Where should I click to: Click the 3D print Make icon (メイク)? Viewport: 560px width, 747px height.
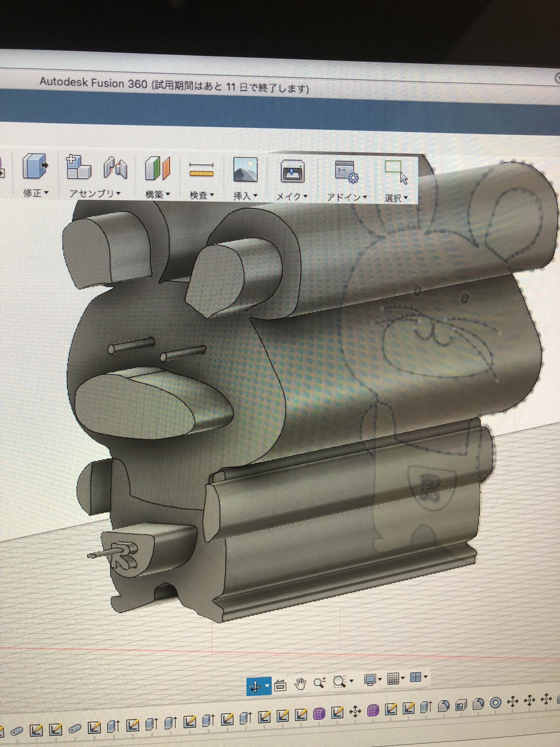[292, 171]
